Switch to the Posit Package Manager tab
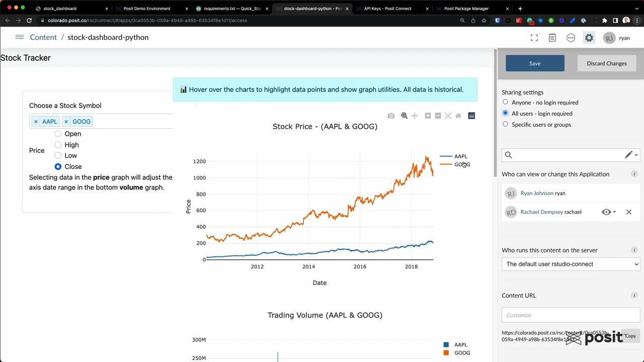This screenshot has width=644, height=362. 466,9
